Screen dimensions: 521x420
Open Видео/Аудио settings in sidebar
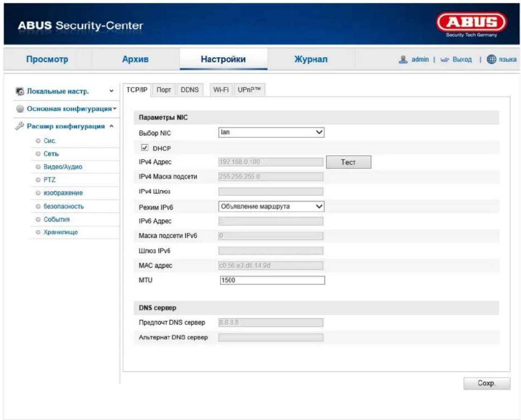pos(63,167)
